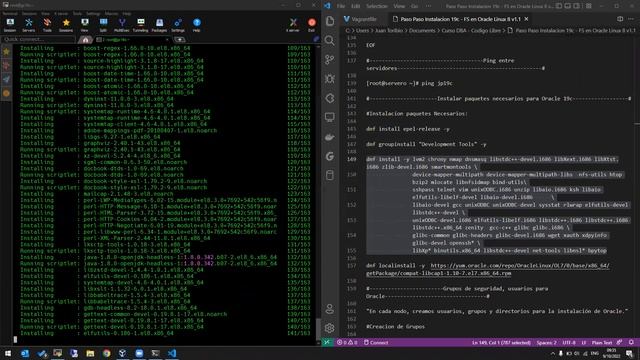Open the Windows notification center

629,353
